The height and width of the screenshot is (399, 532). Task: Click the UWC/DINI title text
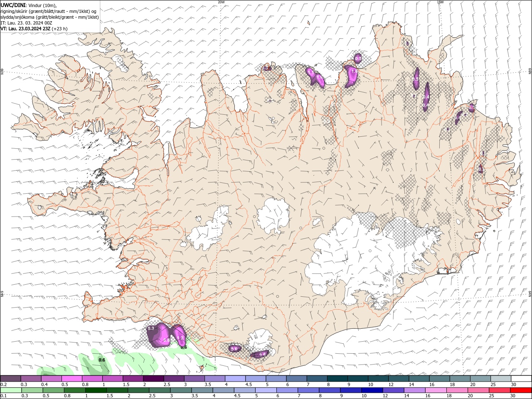(x=13, y=5)
